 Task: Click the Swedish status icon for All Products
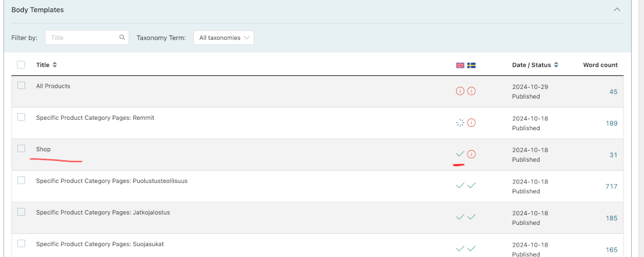[471, 91]
